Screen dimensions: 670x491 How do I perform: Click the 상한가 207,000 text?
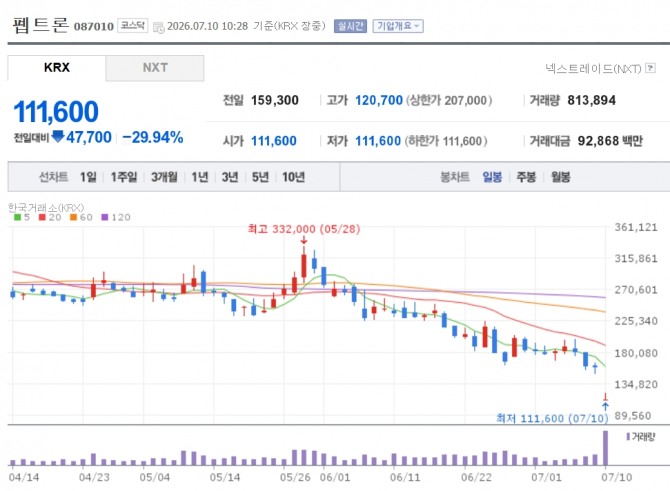(x=449, y=100)
